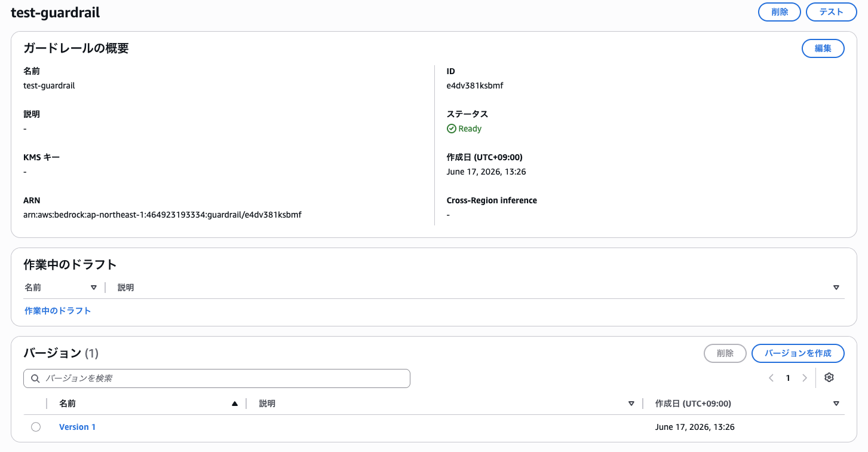
Task: Click the バージョン (1) heading
Action: [61, 353]
